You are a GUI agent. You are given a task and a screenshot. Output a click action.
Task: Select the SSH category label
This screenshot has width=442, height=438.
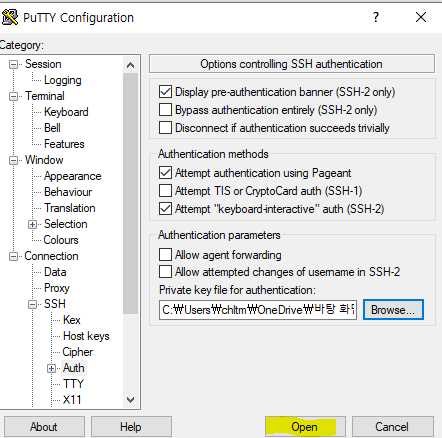click(x=55, y=304)
